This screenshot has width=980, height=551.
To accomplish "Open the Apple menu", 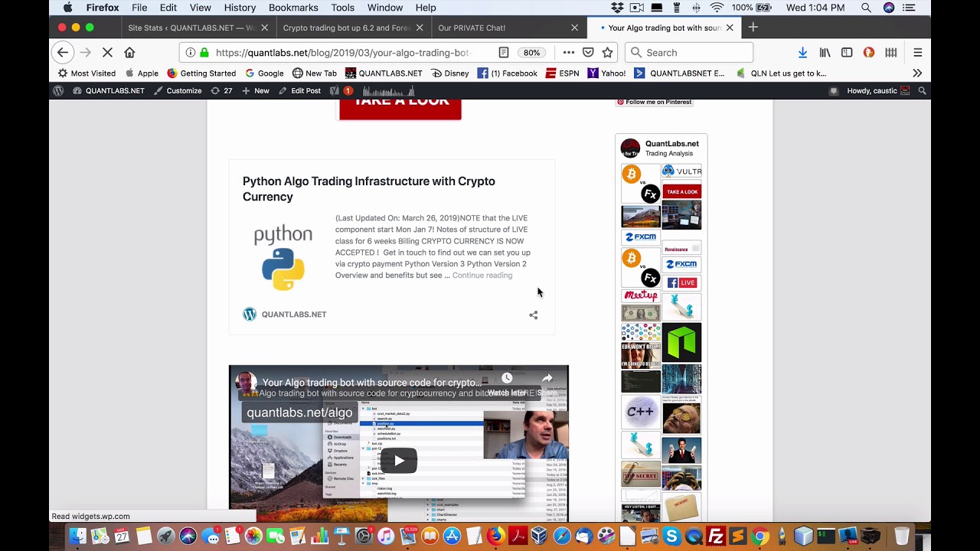I will click(67, 8).
